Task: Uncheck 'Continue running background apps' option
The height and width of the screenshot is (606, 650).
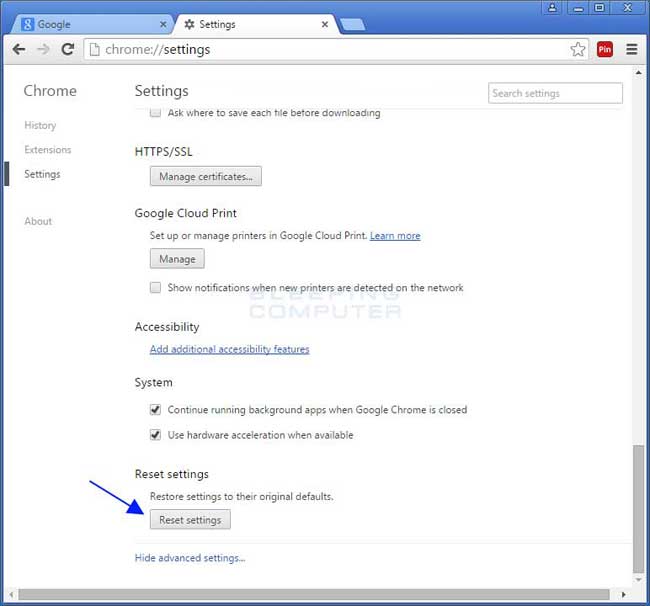Action: [155, 410]
